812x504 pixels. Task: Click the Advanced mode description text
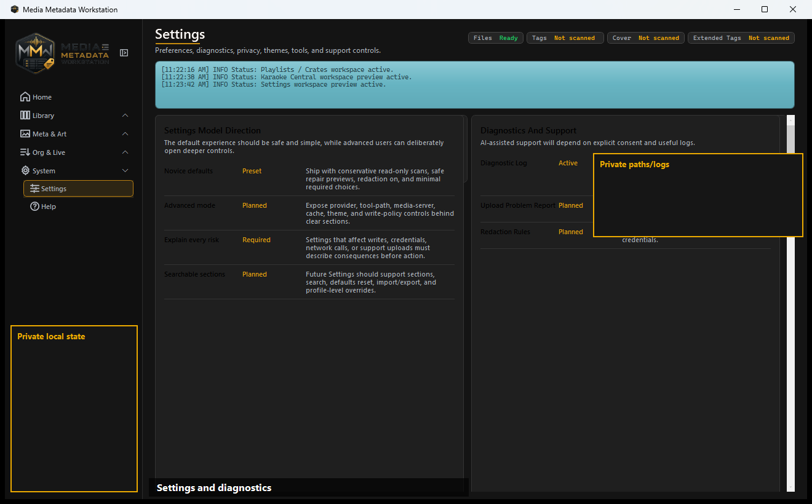click(380, 213)
